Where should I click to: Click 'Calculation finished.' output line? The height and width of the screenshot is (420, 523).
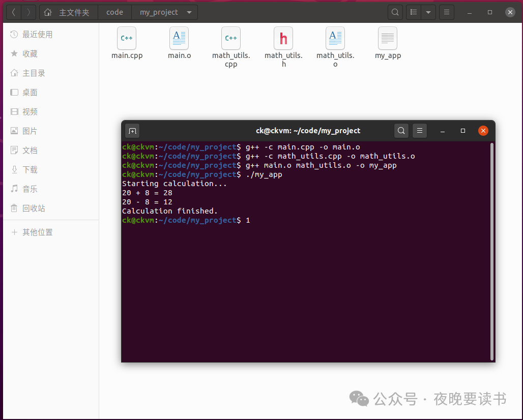170,211
